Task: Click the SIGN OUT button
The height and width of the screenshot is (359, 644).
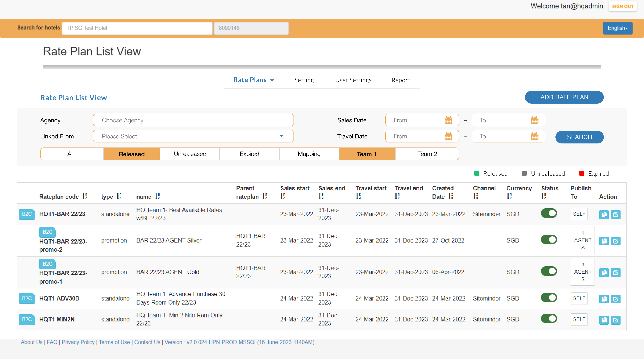Action: point(623,7)
